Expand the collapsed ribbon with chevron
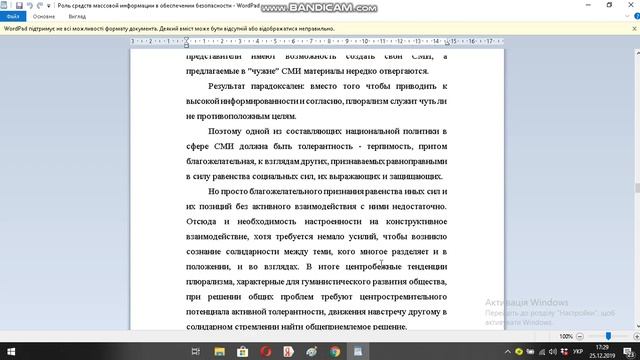The width and height of the screenshot is (640, 360). pyautogui.click(x=627, y=16)
